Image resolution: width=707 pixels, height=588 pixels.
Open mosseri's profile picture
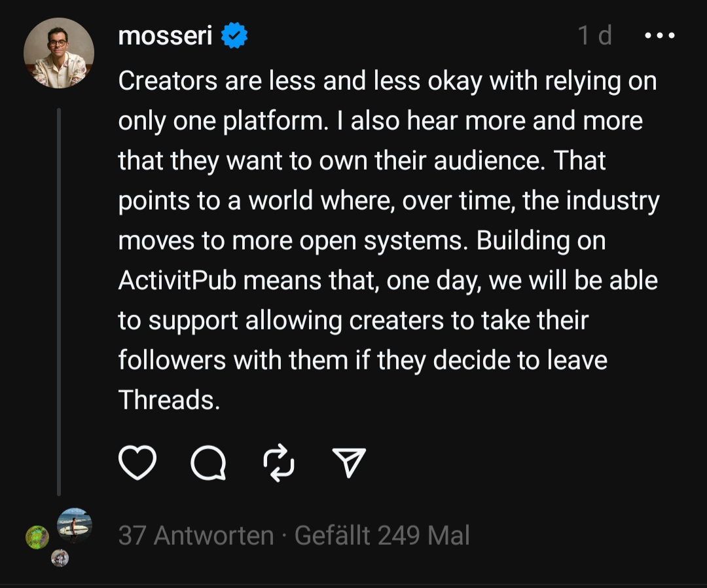pos(59,53)
